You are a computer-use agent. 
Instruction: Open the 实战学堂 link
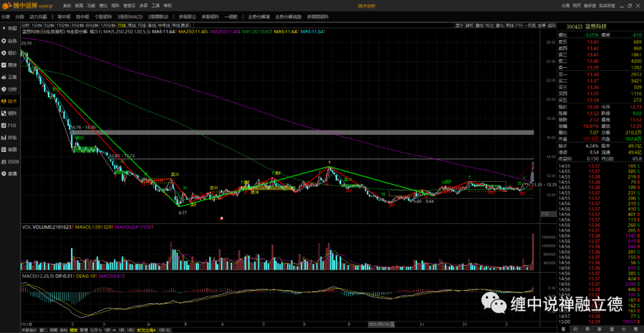[606, 6]
